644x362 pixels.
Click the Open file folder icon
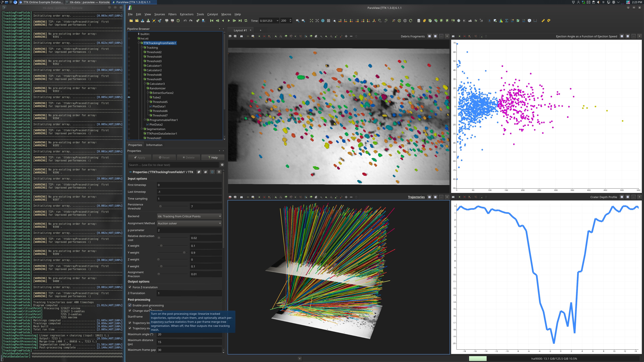(131, 21)
